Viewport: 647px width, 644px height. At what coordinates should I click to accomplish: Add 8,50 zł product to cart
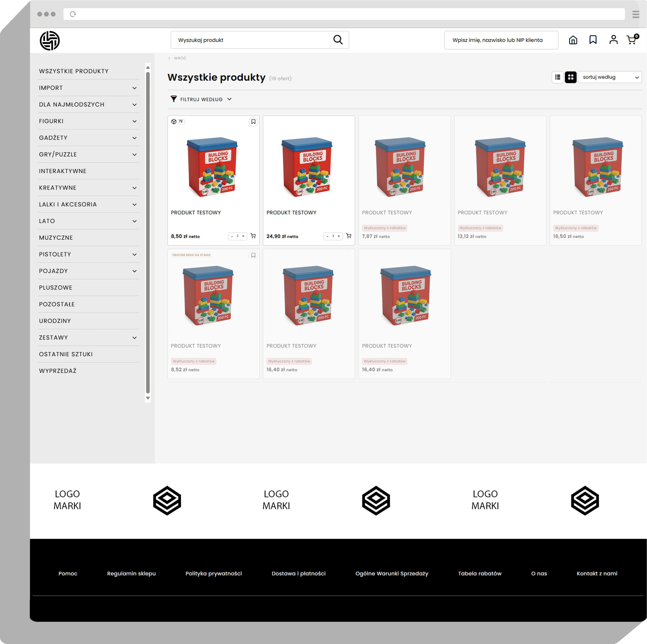coord(253,236)
